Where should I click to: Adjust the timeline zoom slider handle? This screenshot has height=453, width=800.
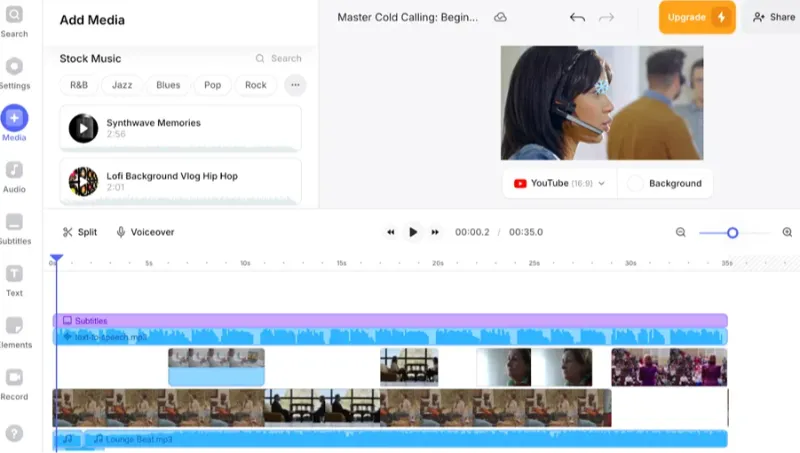[732, 232]
